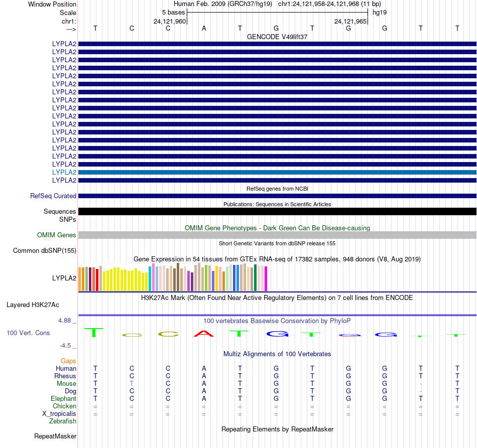Image resolution: width=477 pixels, height=448 pixels.
Task: Open the GTEx Gene Expression in 54 tissues title
Action: (x=277, y=259)
